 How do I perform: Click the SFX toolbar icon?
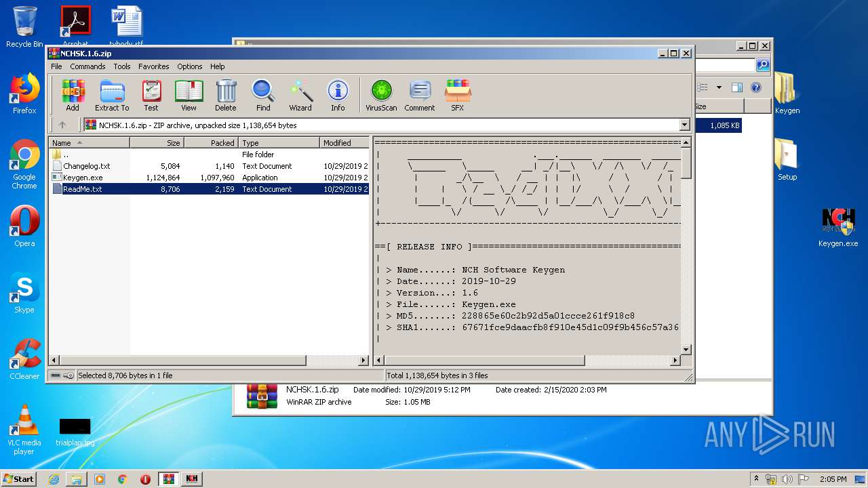(458, 96)
